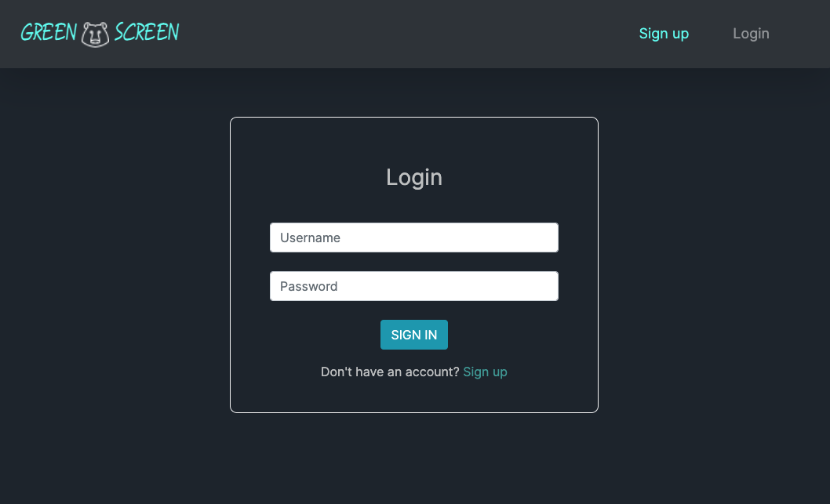Click the teal Sign up text in the header

click(x=664, y=34)
